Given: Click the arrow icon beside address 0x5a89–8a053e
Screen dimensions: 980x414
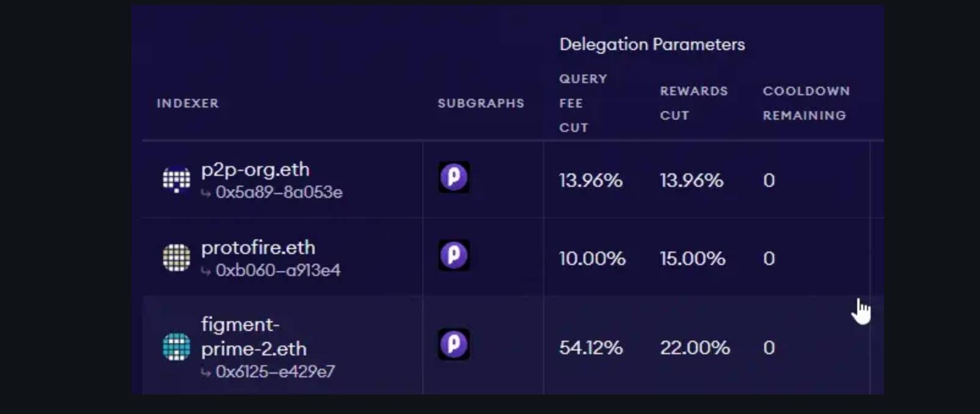Looking at the screenshot, I should 206,194.
